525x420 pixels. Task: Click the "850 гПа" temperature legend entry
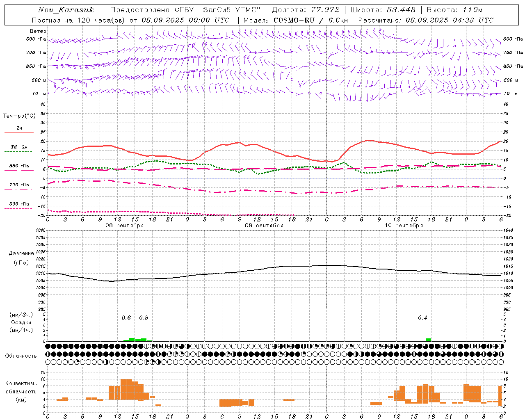[19, 166]
